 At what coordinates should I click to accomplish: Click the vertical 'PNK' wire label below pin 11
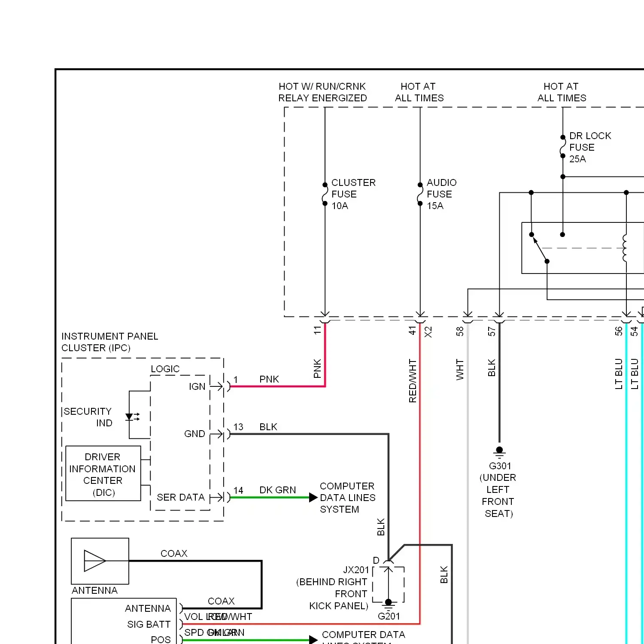[x=317, y=368]
